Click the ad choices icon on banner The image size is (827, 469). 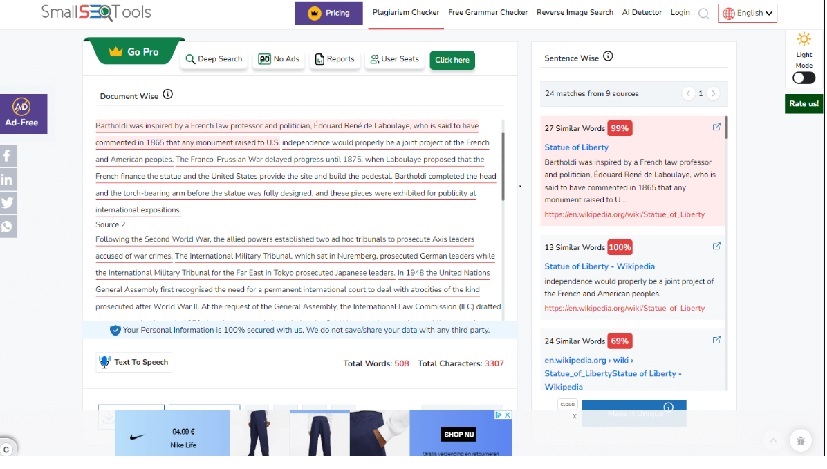point(498,415)
